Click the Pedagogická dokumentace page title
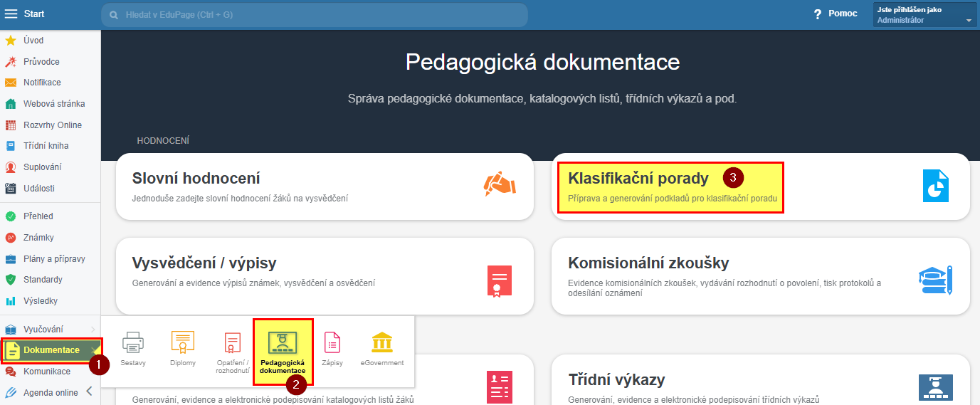 [x=543, y=62]
